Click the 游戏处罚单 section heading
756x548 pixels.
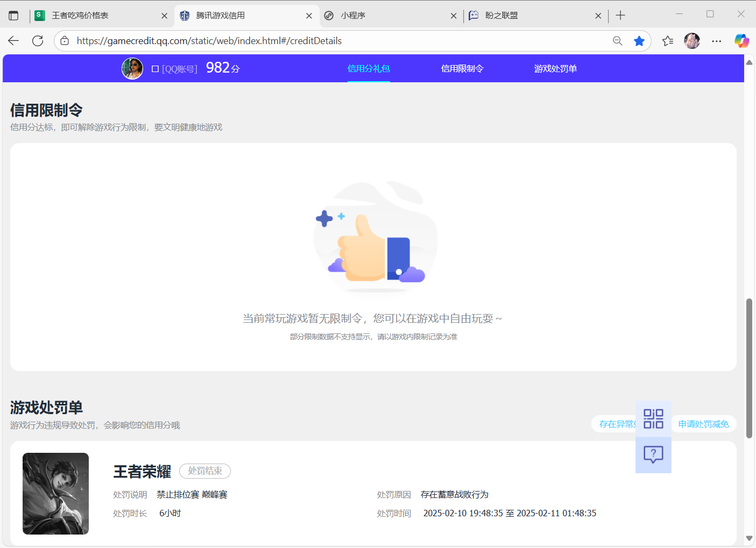46,408
